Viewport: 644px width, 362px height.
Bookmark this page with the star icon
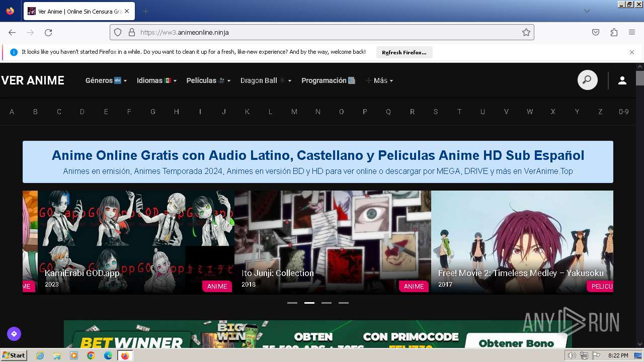point(526,32)
